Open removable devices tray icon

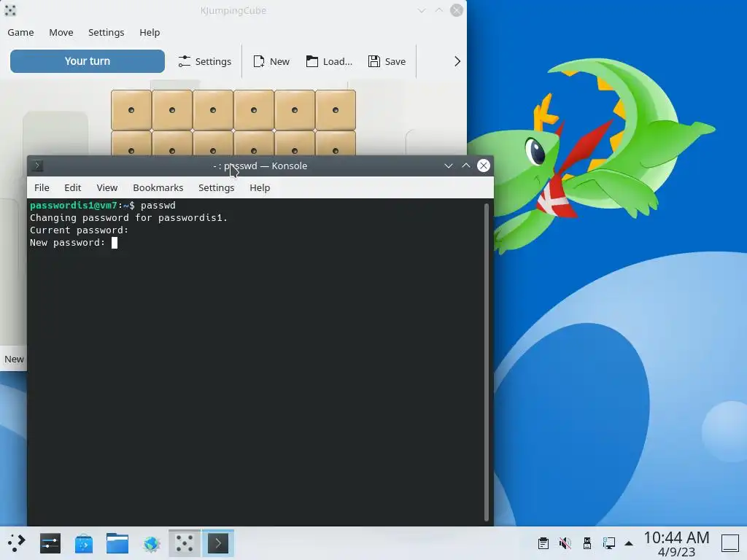[587, 542]
